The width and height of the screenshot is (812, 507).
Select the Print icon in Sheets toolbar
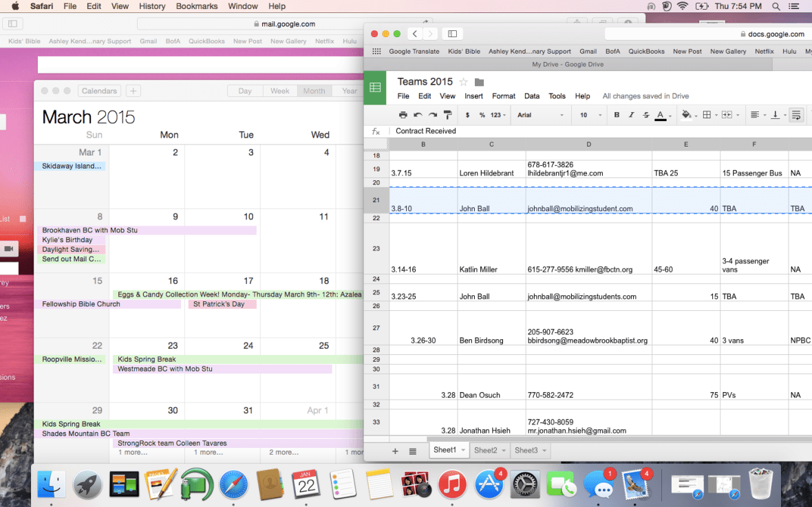click(x=403, y=115)
